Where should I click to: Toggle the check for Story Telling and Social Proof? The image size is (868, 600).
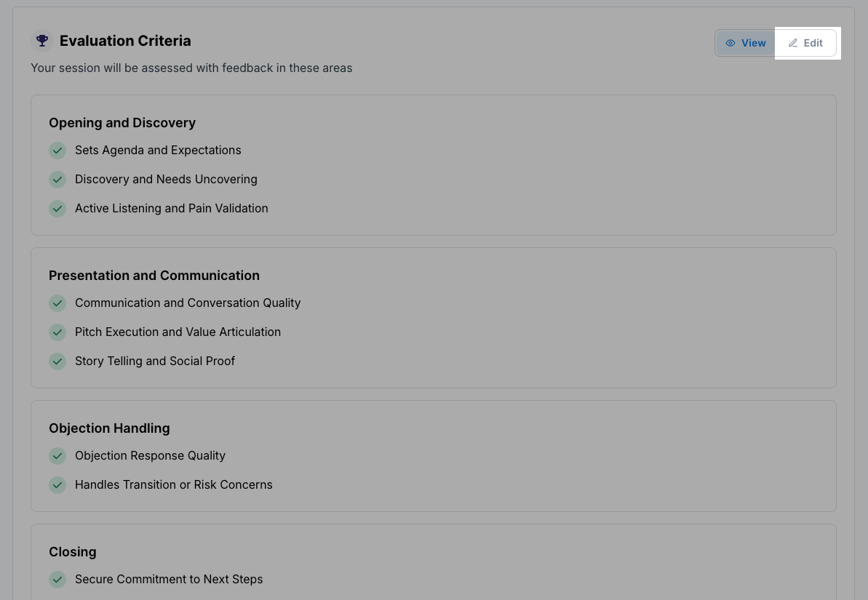57,361
